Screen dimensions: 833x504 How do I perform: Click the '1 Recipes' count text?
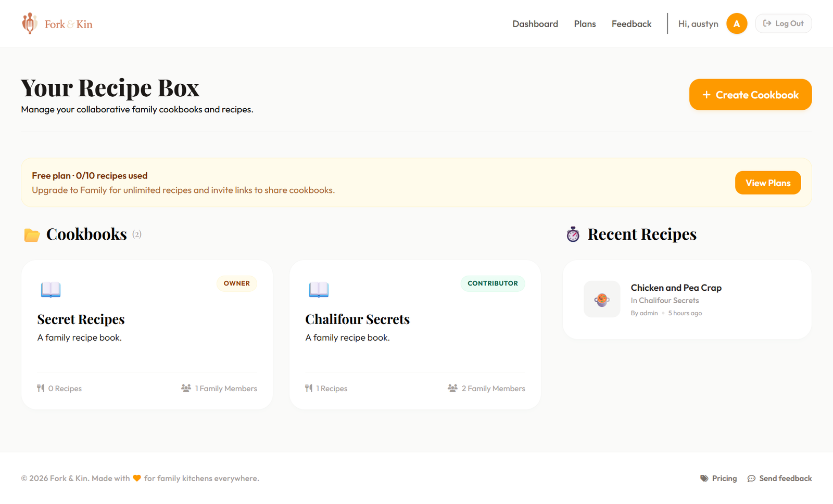(x=332, y=389)
